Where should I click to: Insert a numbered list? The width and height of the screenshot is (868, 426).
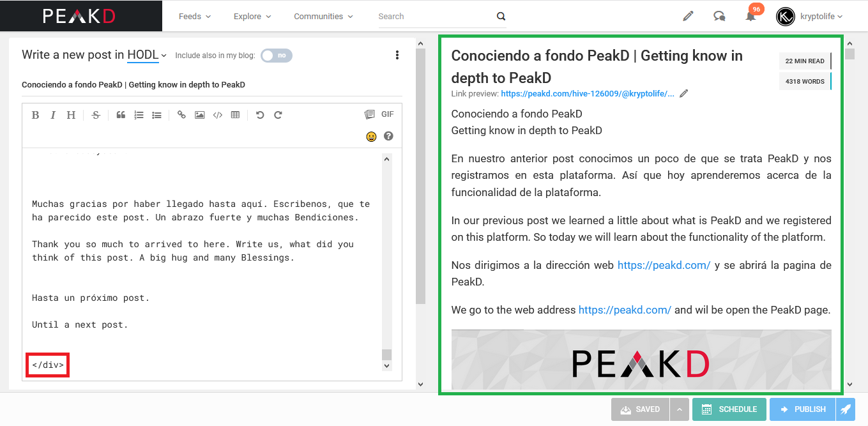tap(139, 115)
